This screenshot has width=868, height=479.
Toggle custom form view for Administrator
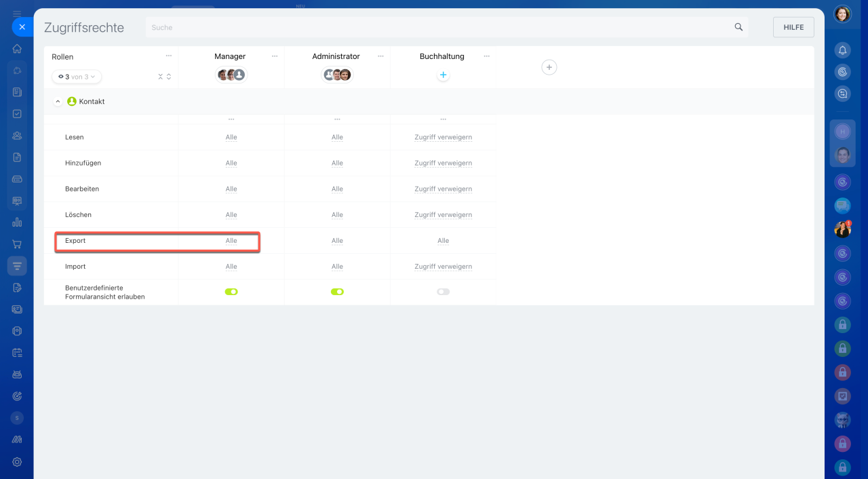(337, 292)
